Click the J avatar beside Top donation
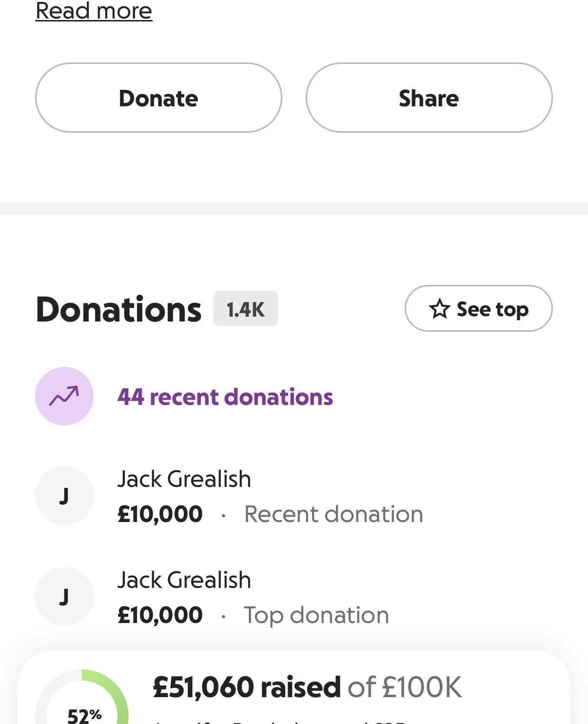The image size is (588, 724). coord(64,597)
